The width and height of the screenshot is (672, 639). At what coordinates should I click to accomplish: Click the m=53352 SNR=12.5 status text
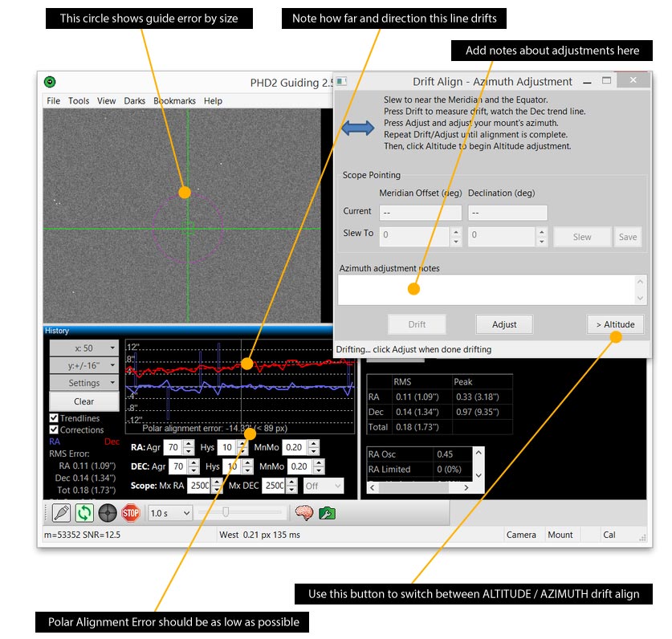click(x=82, y=535)
